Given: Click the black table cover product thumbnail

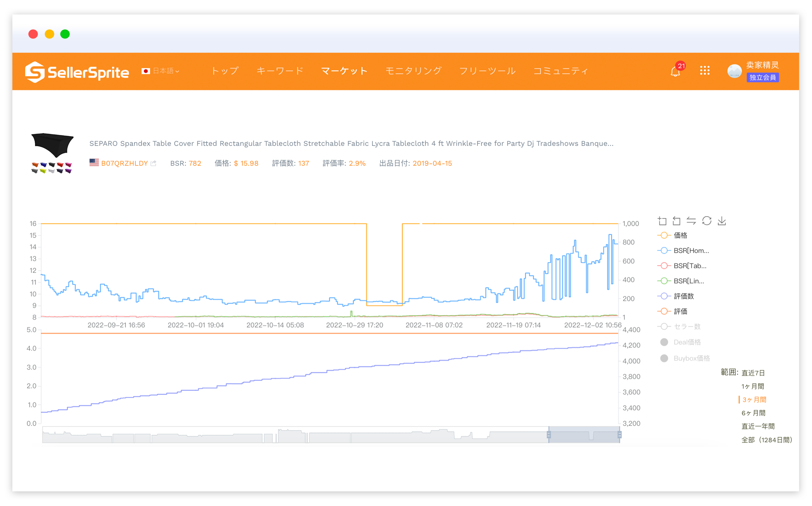Looking at the screenshot, I should point(52,145).
